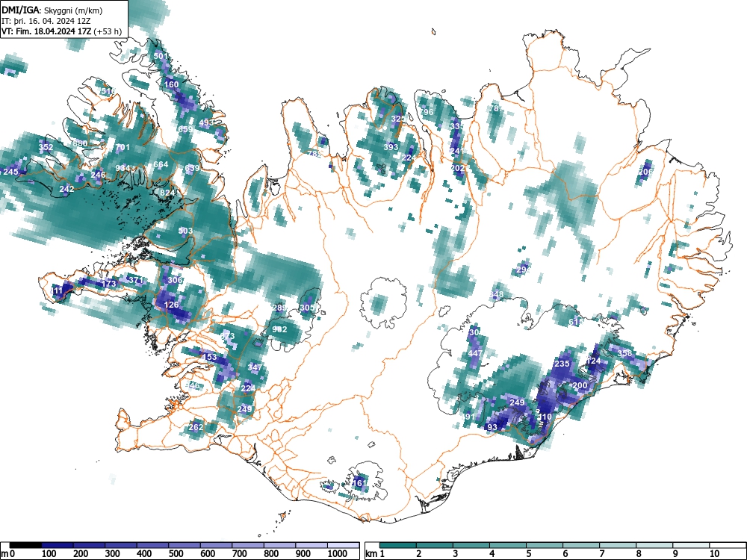Click the visibility value '393' on the map
This screenshot has height=560, width=747.
[391, 147]
